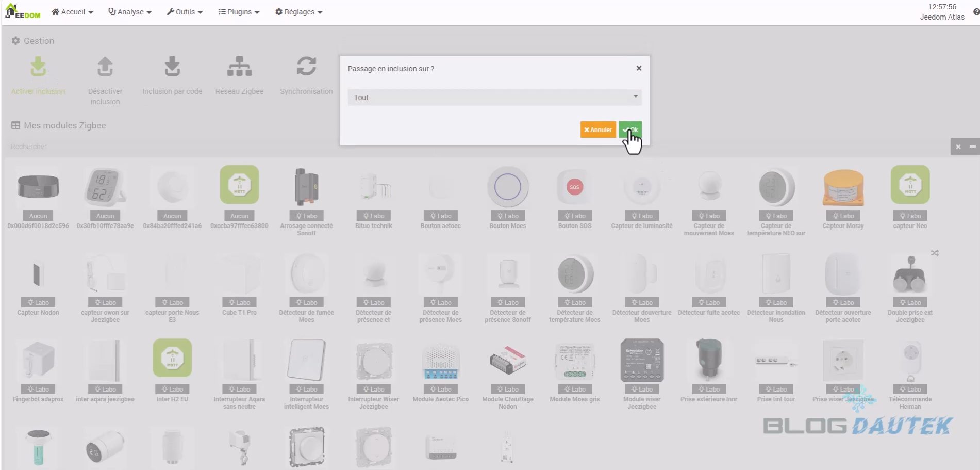
Task: Click the Activer inclusion icon
Action: 38,67
